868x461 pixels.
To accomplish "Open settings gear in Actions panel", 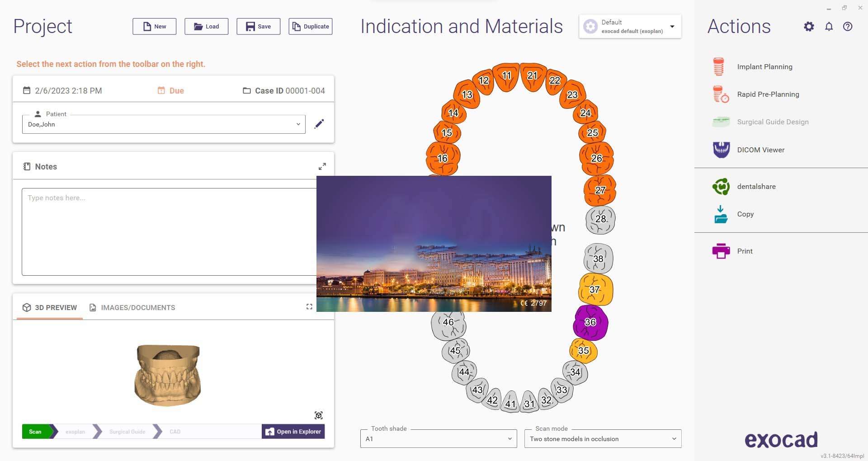I will (x=809, y=27).
